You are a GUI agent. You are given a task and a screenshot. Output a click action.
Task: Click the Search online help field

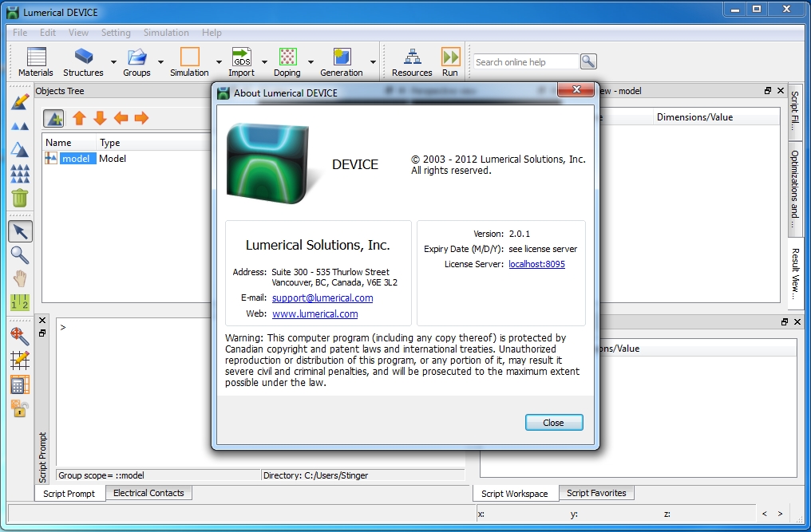point(526,62)
